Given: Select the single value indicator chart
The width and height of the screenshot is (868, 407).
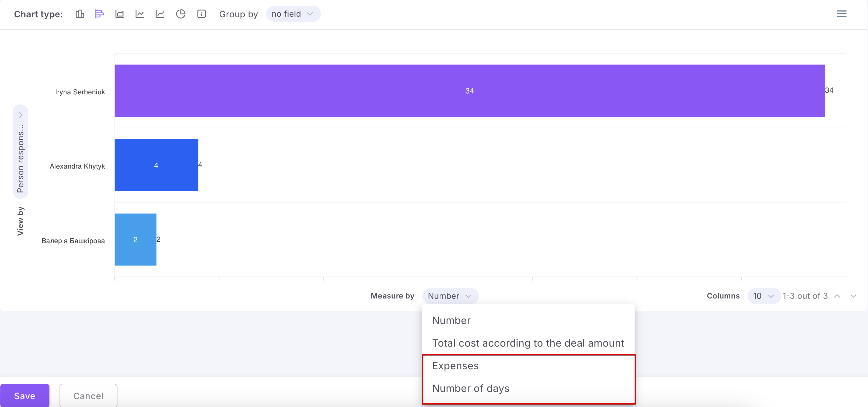Looking at the screenshot, I should [202, 14].
